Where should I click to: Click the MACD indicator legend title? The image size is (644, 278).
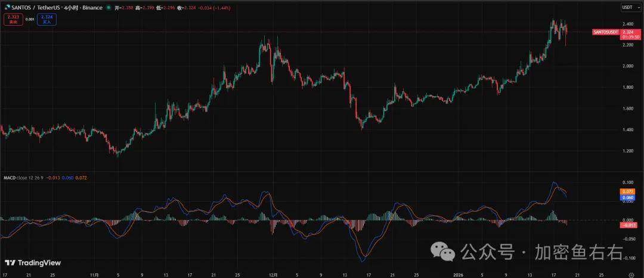pos(10,178)
